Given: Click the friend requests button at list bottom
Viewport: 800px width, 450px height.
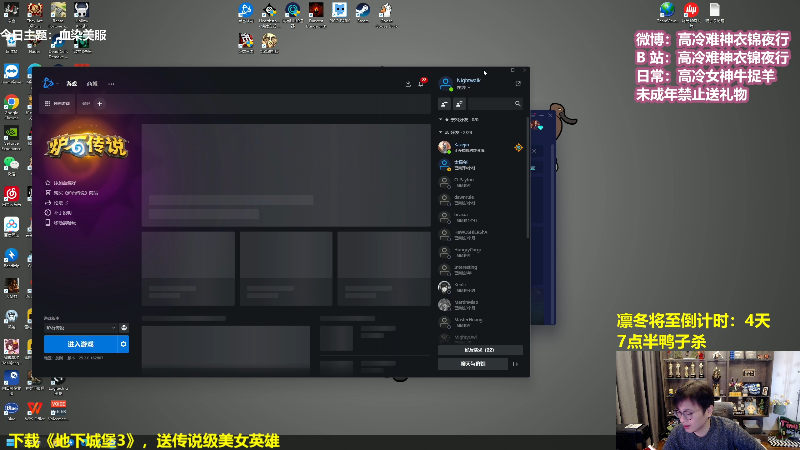Looking at the screenshot, I should pos(480,350).
